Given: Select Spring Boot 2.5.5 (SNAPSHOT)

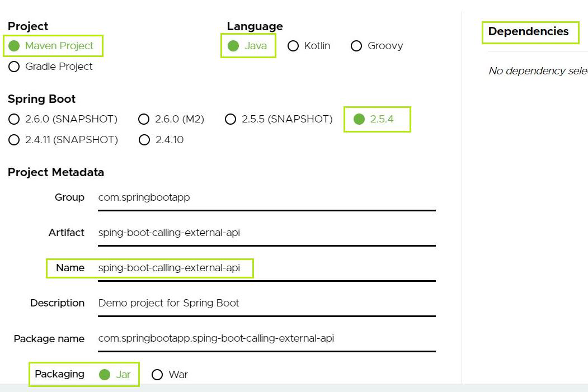Looking at the screenshot, I should (x=231, y=119).
